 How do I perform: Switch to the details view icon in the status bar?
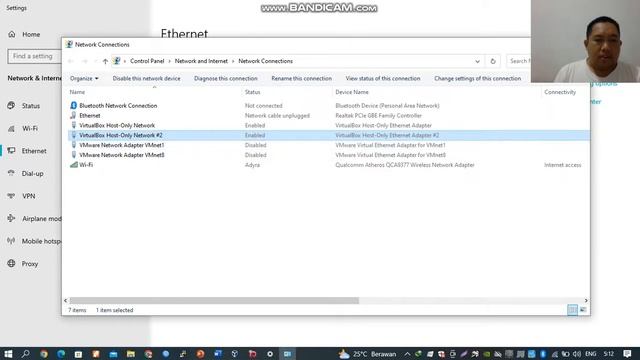pyautogui.click(x=572, y=310)
